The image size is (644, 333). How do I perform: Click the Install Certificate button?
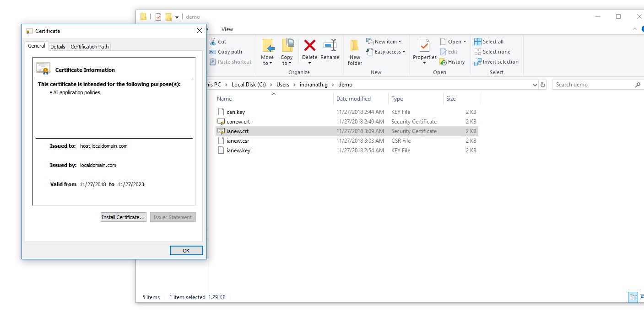click(123, 217)
